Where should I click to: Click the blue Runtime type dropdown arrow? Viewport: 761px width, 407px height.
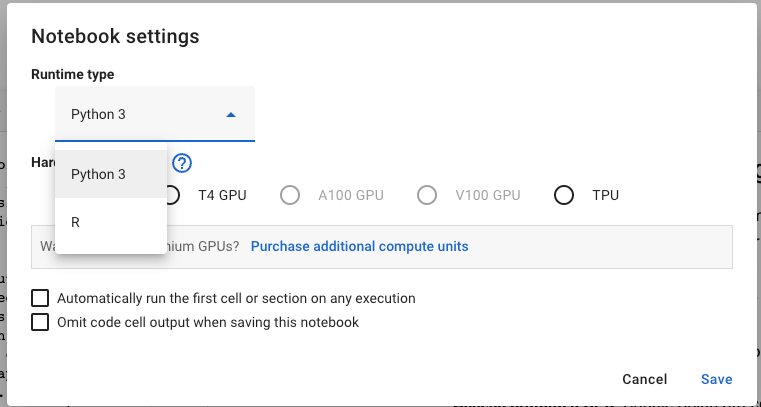coord(231,115)
